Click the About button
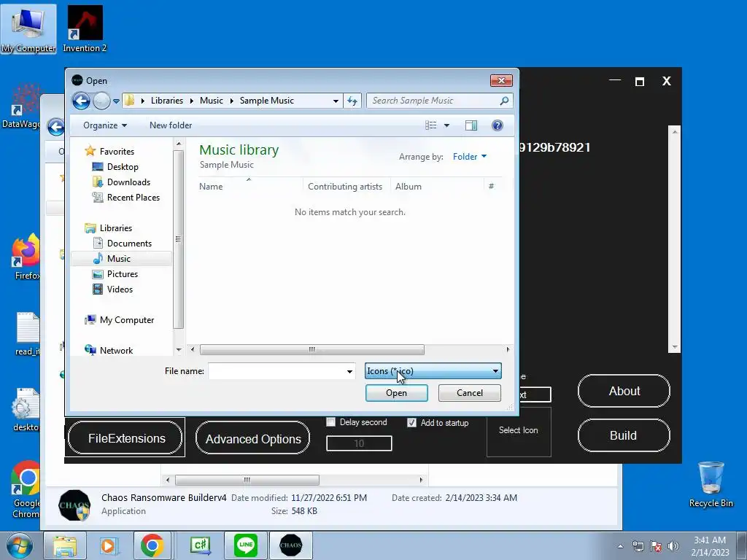This screenshot has height=560, width=747. (624, 391)
